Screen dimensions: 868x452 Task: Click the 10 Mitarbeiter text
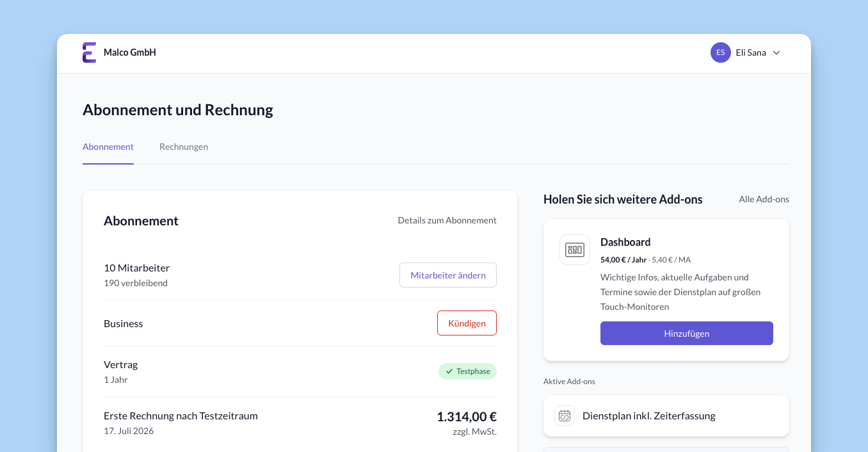[136, 268]
